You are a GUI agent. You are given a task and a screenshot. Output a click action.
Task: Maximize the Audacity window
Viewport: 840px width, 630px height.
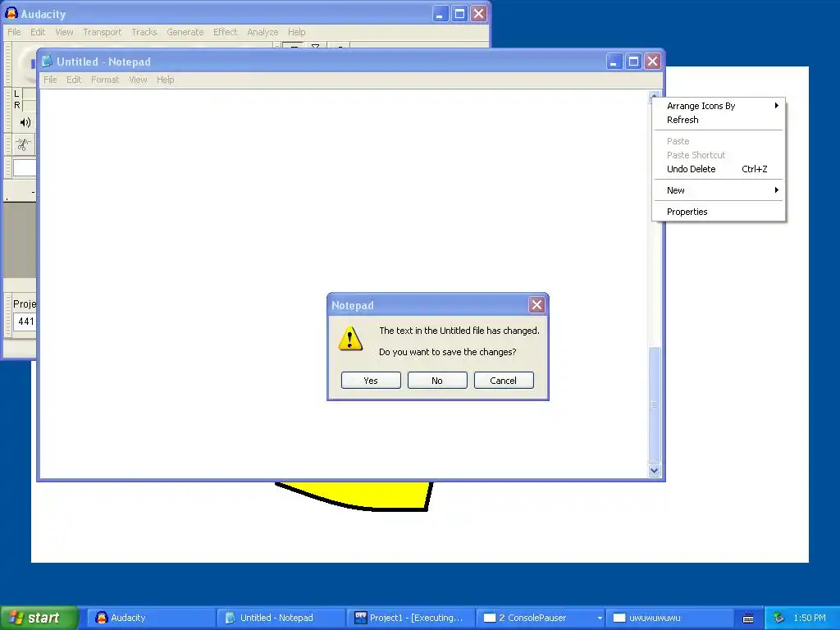pyautogui.click(x=459, y=13)
